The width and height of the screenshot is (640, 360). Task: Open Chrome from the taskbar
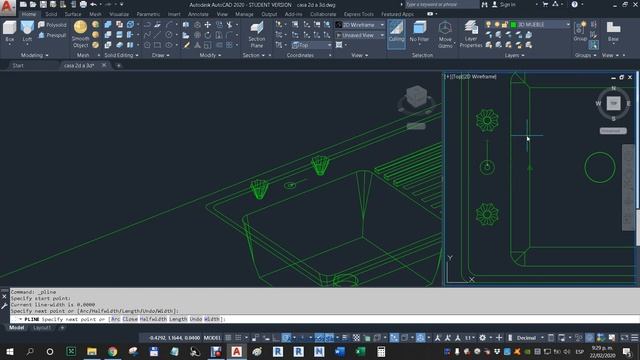click(112, 351)
